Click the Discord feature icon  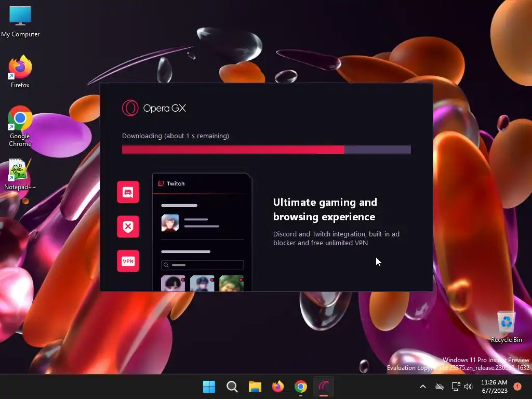[128, 192]
